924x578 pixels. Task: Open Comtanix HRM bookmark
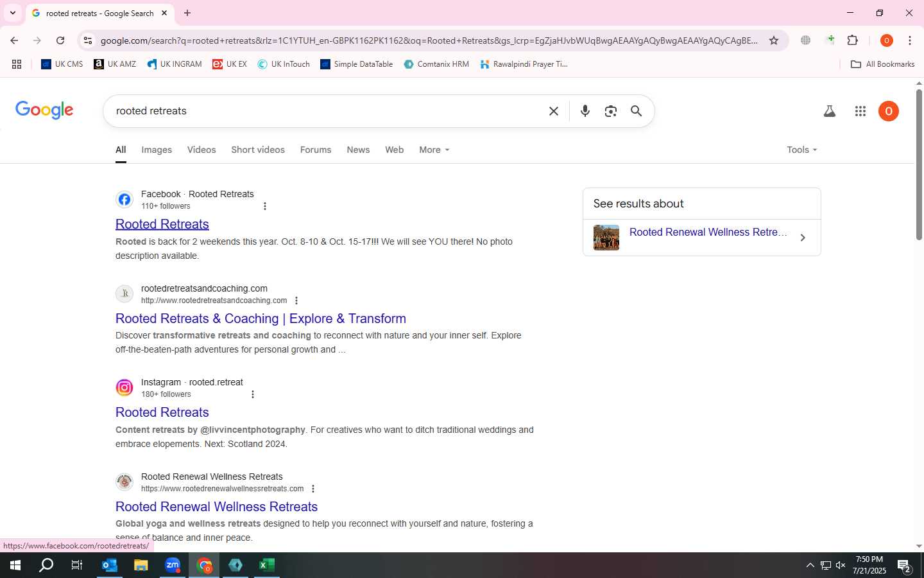436,64
